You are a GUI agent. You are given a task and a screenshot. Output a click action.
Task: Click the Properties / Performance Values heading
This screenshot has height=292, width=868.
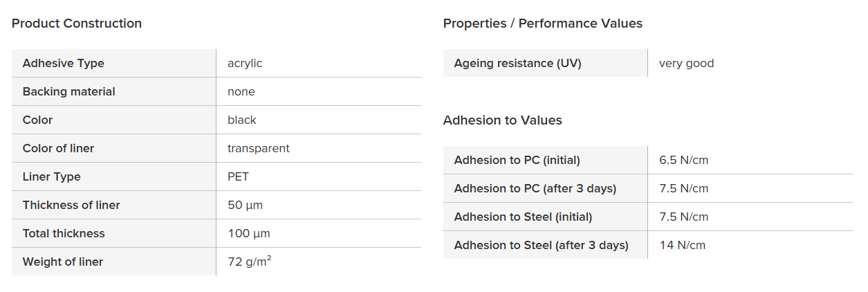click(x=542, y=24)
